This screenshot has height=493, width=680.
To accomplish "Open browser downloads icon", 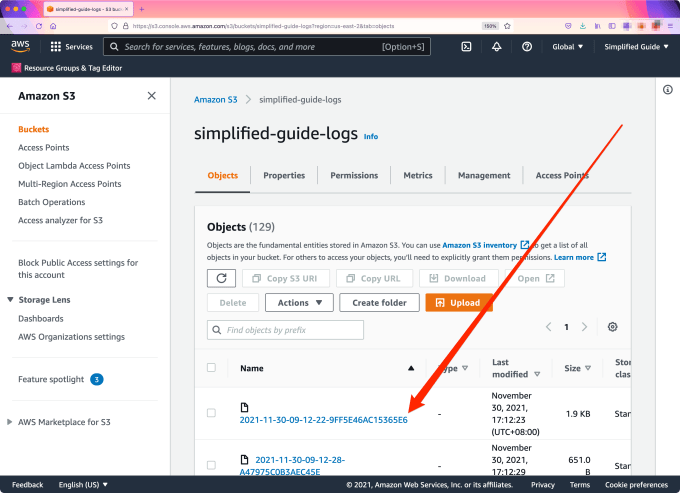I will [583, 26].
